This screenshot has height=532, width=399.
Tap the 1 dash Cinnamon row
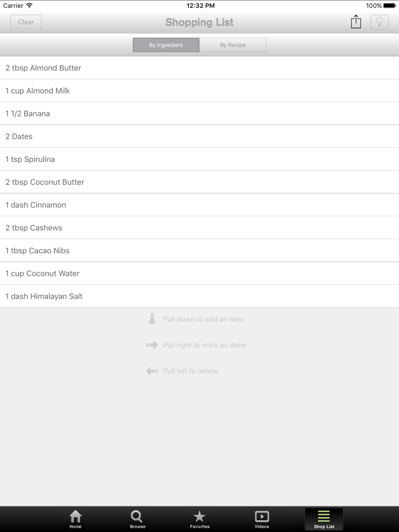199,205
